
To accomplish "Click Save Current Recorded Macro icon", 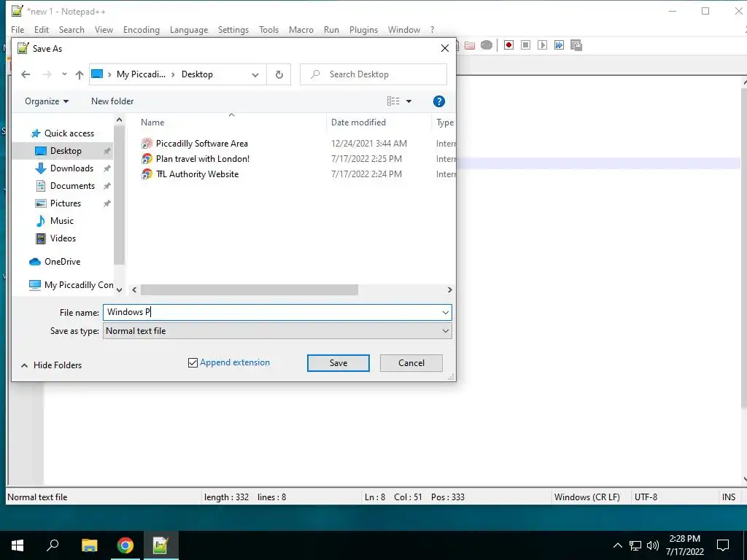I will [576, 45].
